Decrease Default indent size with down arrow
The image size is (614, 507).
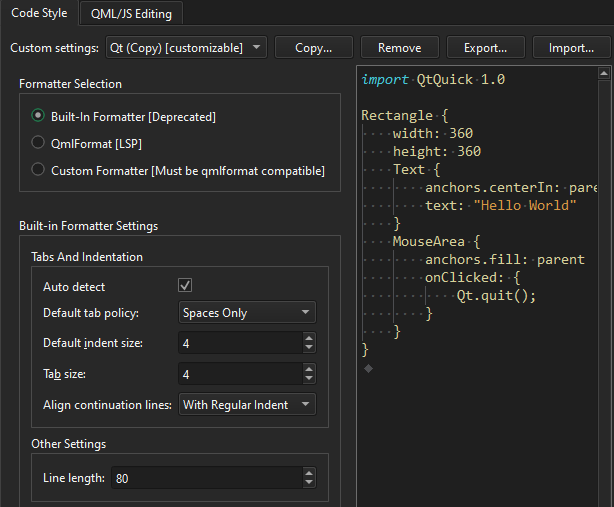click(308, 349)
